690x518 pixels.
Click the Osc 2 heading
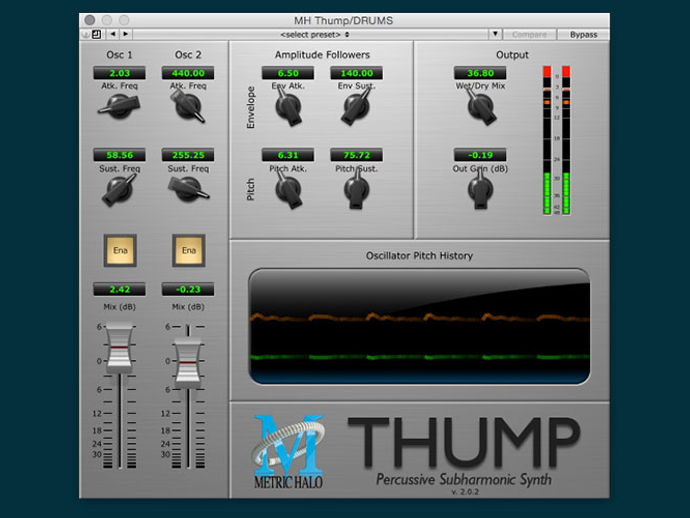click(x=188, y=55)
